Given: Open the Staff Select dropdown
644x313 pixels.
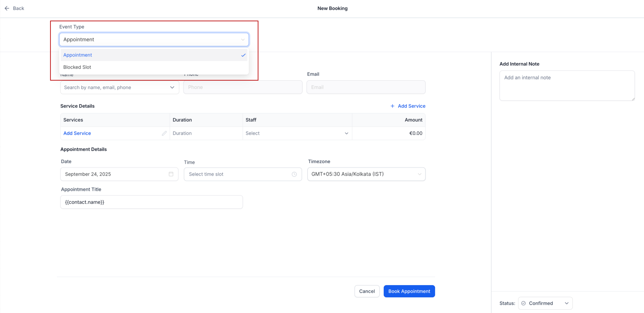Looking at the screenshot, I should point(346,133).
